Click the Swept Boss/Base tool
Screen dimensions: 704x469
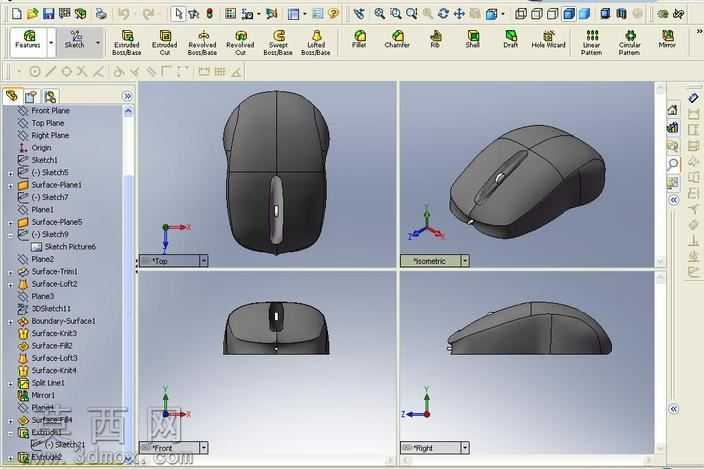pyautogui.click(x=278, y=43)
